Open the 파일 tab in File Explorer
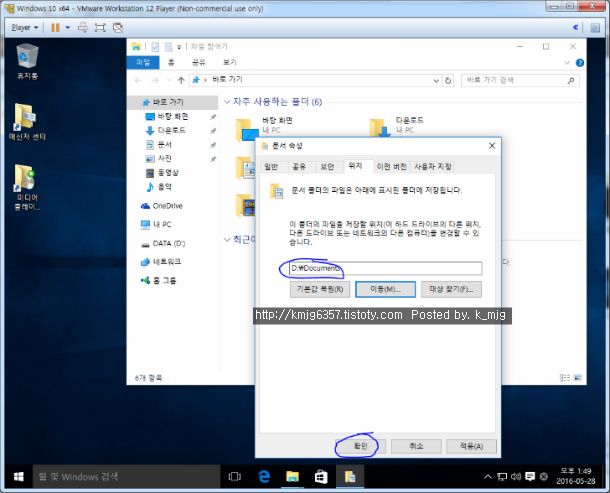This screenshot has height=493, width=610. click(143, 62)
